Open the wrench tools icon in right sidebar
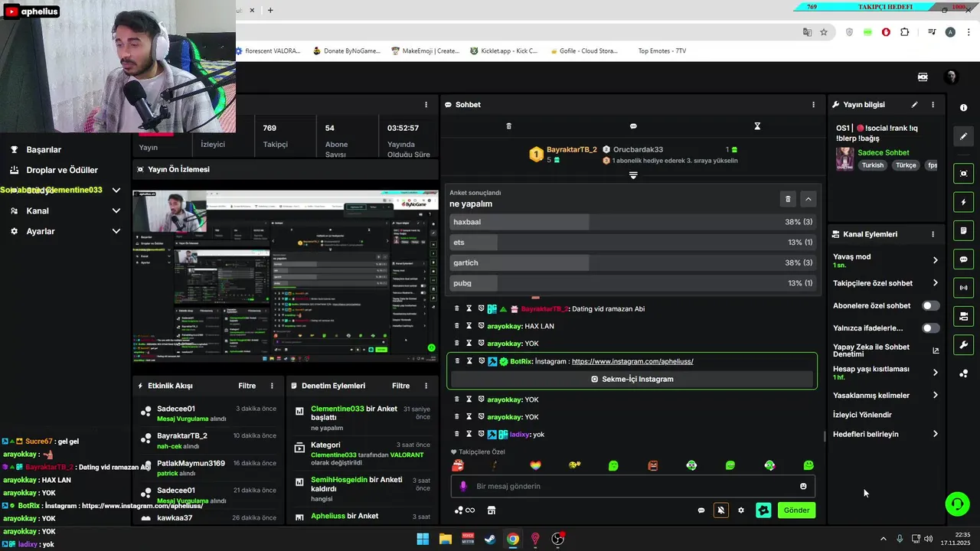 [963, 344]
